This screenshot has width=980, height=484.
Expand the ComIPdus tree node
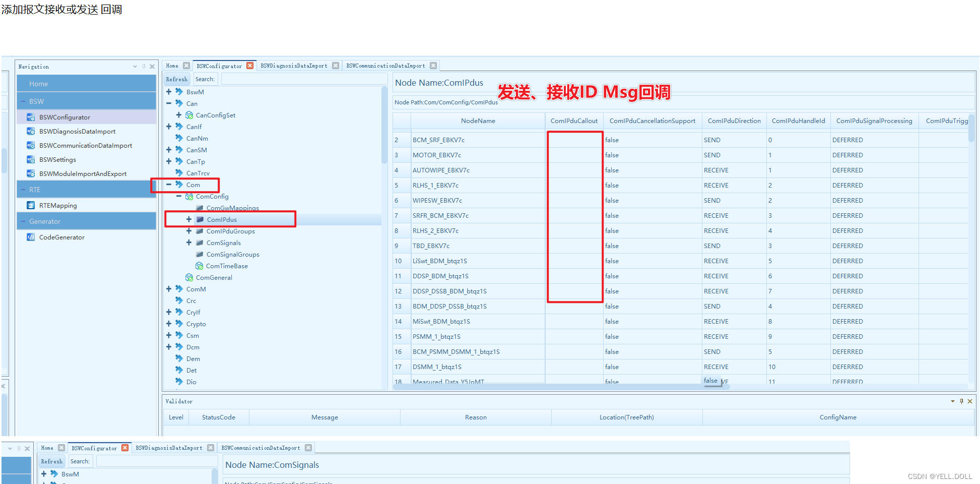pyautogui.click(x=189, y=219)
